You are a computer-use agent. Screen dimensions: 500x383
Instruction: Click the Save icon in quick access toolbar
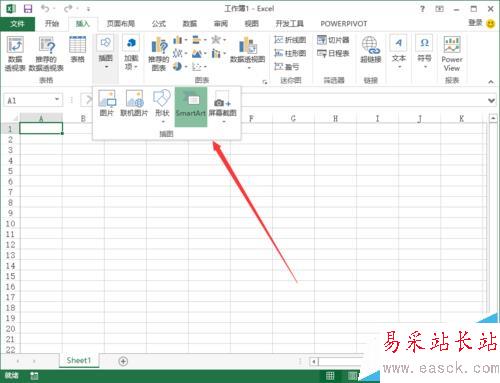pyautogui.click(x=28, y=9)
